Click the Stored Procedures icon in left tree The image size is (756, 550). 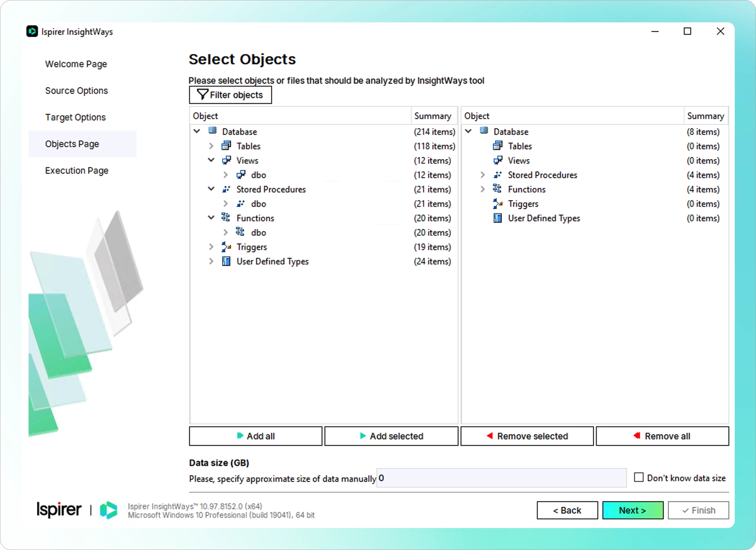(x=226, y=189)
